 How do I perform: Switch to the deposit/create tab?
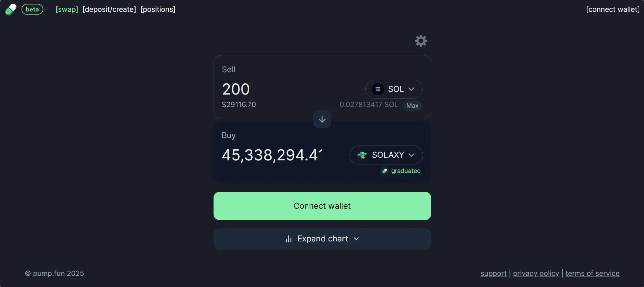pos(110,9)
